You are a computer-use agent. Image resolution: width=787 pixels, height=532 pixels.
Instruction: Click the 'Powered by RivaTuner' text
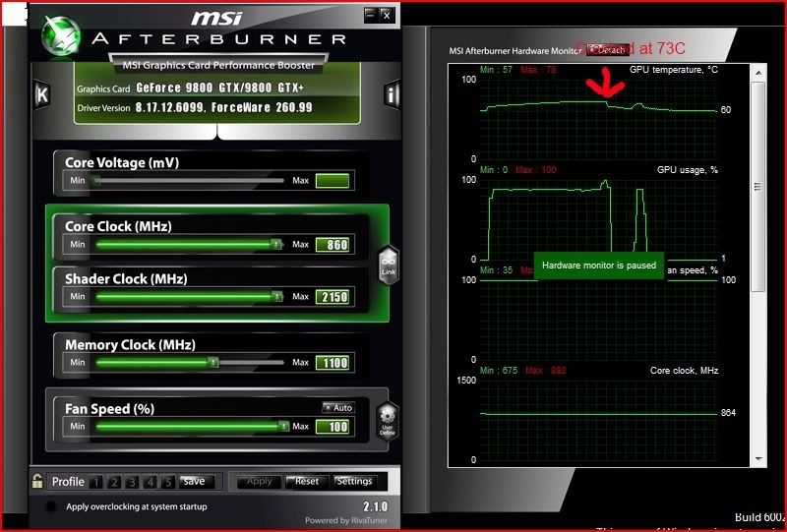346,520
